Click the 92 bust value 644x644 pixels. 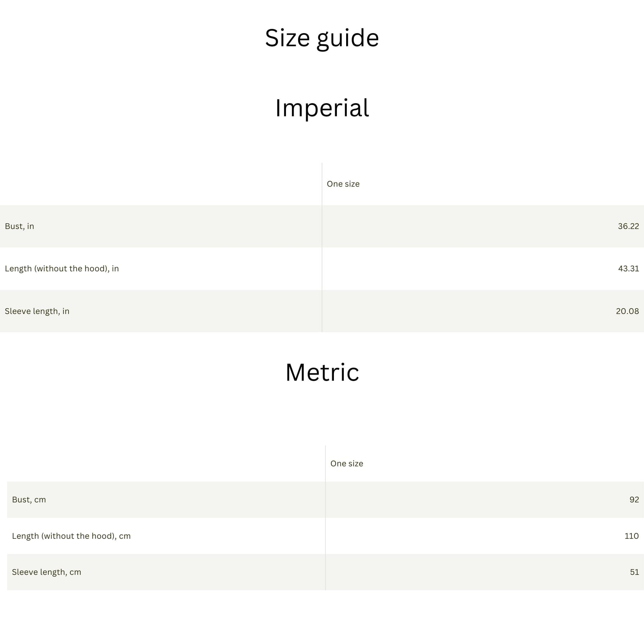coord(634,500)
